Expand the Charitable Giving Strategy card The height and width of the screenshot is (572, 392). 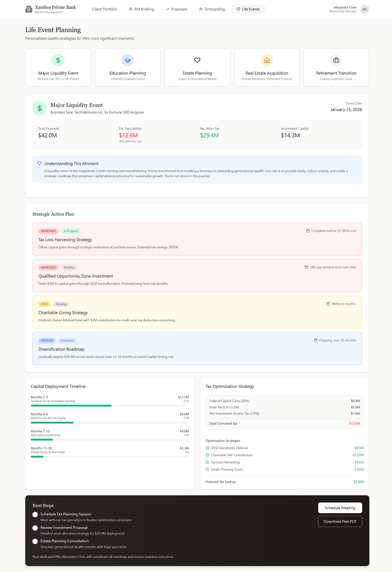pos(197,312)
